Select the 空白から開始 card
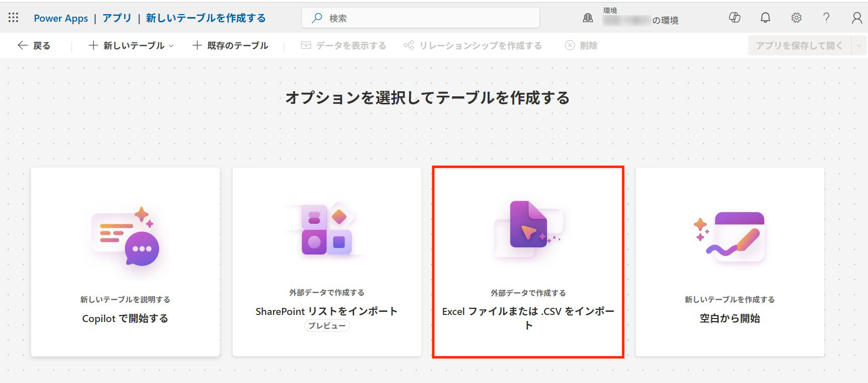Viewport: 868px width, 383px height. [730, 262]
